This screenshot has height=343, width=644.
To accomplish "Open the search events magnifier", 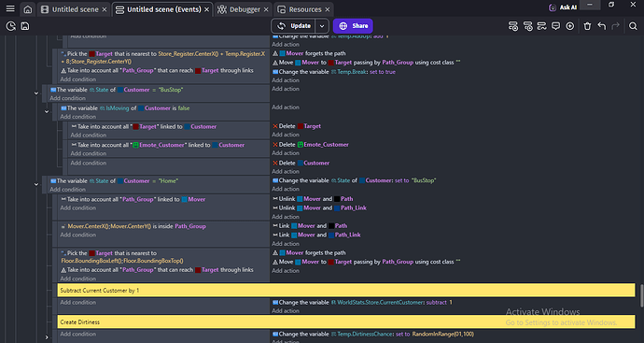I will 633,26.
